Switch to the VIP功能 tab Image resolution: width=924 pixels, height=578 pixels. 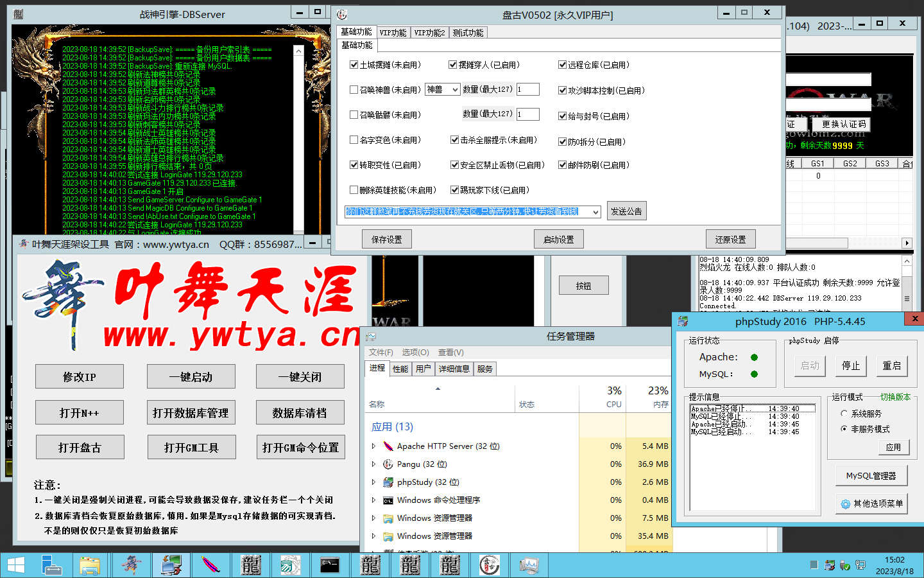click(x=393, y=33)
